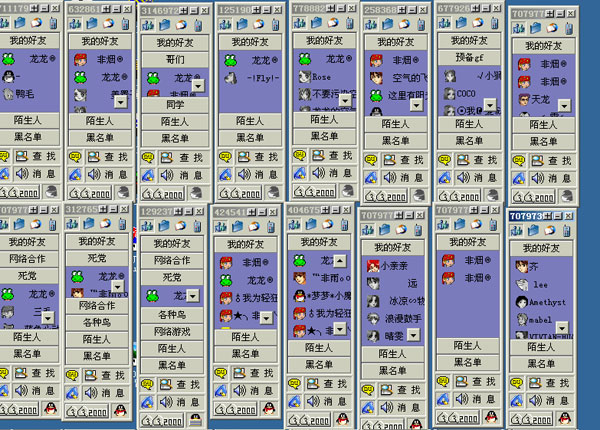Click the envelope mail icon in window 677926
This screenshot has width=600, height=430.
[478, 23]
